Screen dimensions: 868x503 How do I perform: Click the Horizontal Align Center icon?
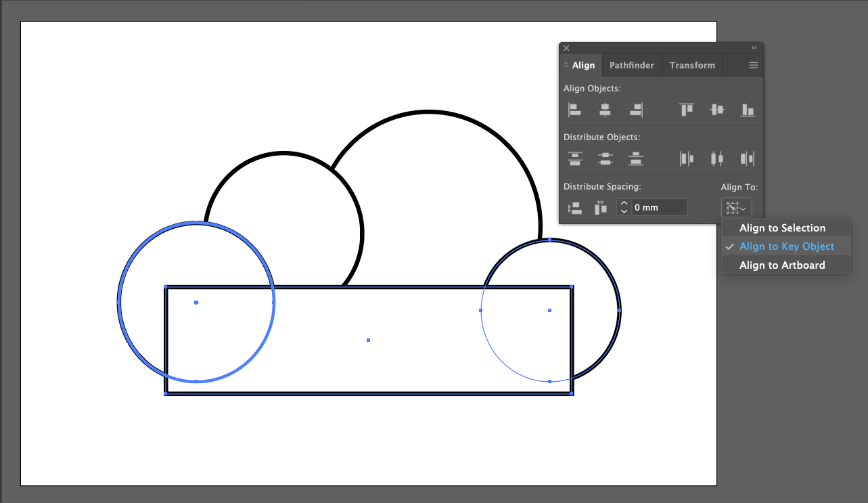[605, 110]
